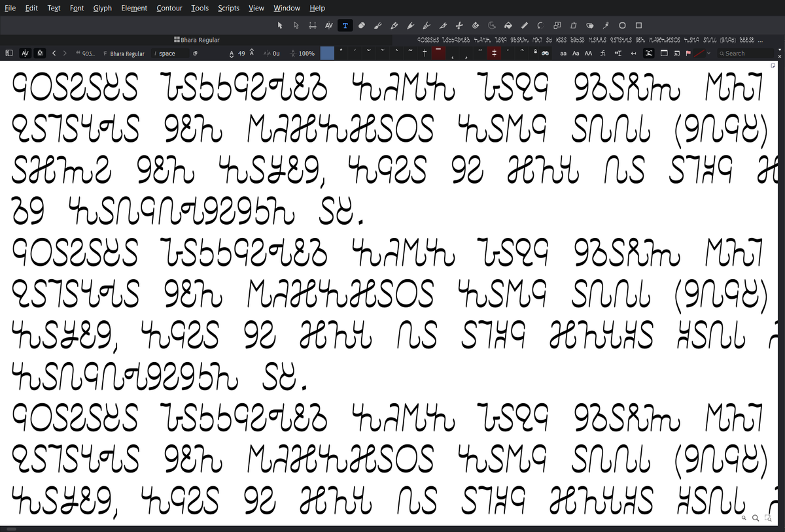Open the Window menu
785x532 pixels.
(287, 8)
